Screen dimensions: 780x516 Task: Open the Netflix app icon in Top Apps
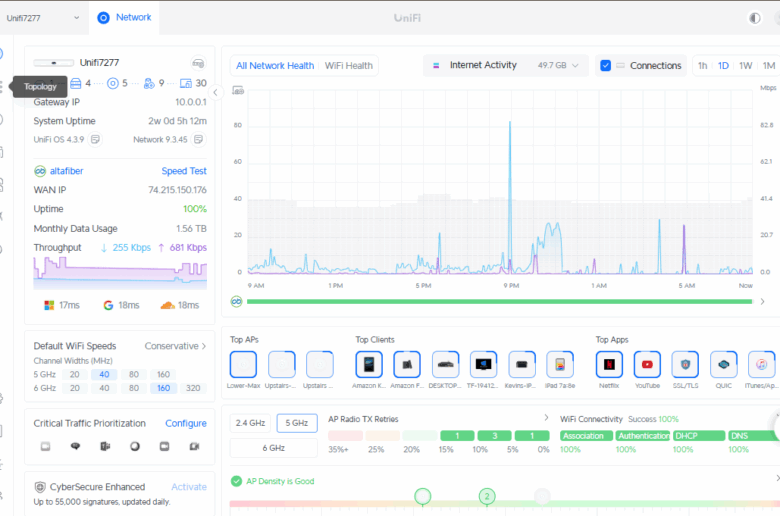[609, 364]
